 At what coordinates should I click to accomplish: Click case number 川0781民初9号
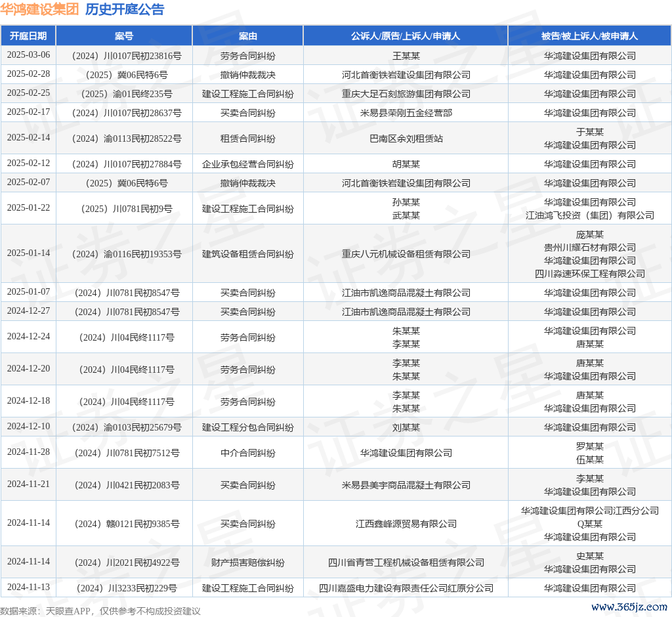(x=127, y=209)
